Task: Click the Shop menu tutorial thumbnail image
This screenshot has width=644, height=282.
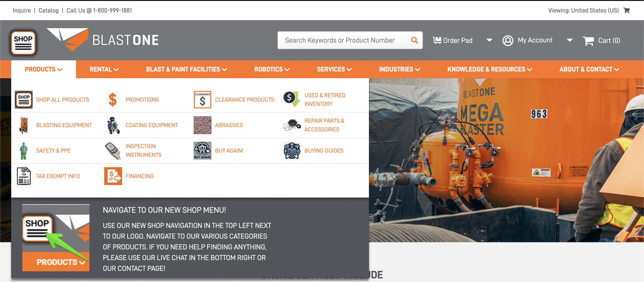Action: point(56,238)
